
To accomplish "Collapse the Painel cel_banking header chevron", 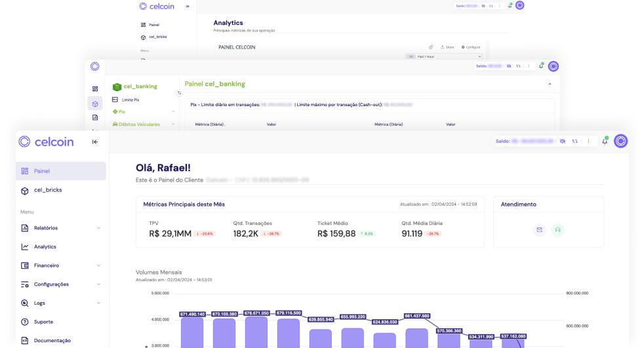I will coord(550,84).
